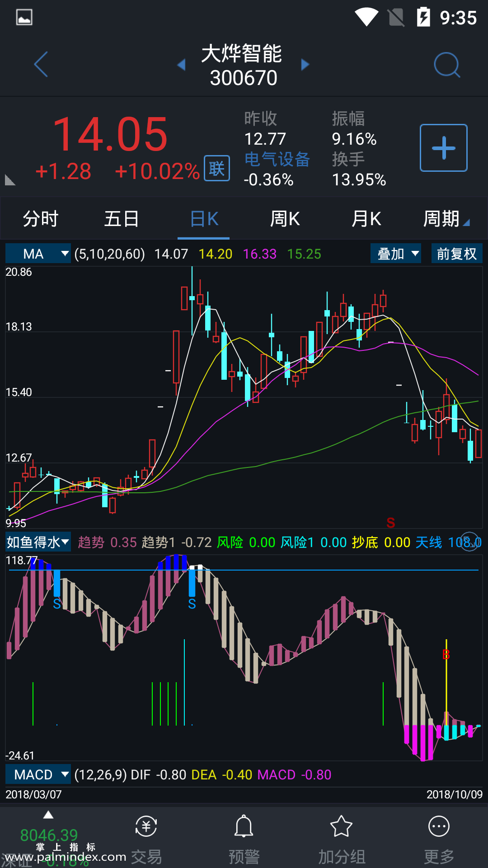This screenshot has width=488, height=868.
Task: Tap the MACD DIF value -0.80
Action: [x=171, y=774]
